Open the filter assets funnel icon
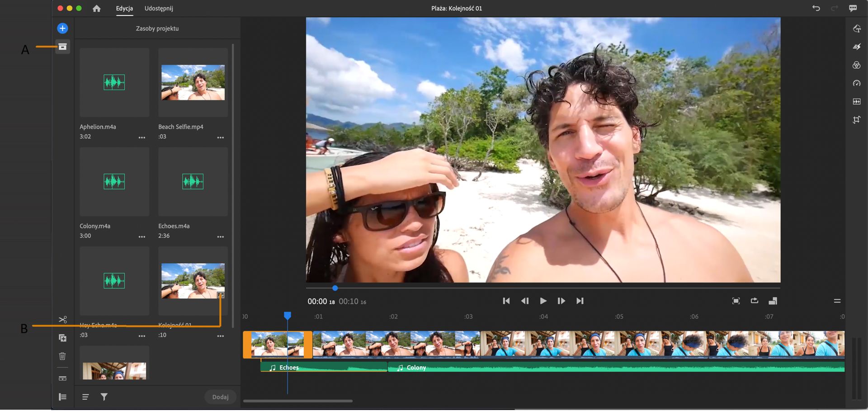The width and height of the screenshot is (868, 416). click(x=104, y=397)
